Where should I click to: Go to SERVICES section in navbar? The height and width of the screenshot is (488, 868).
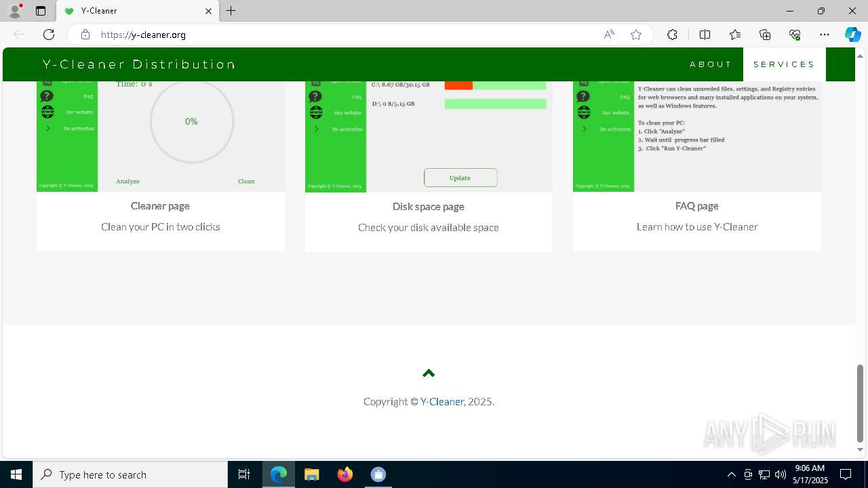[784, 64]
